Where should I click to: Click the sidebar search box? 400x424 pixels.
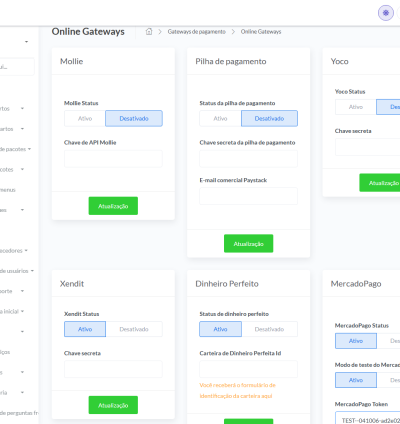coord(17,67)
